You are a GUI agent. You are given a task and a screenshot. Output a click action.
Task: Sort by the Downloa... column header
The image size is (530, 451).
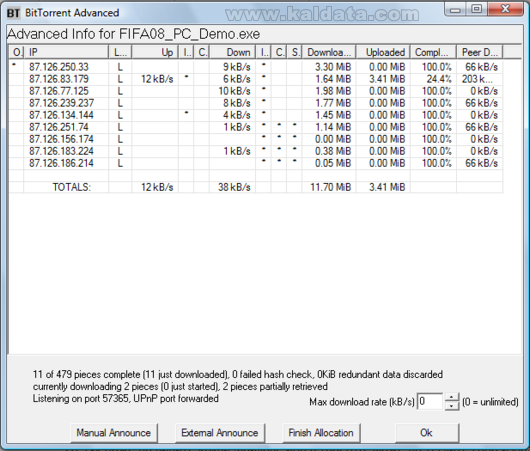pos(329,52)
